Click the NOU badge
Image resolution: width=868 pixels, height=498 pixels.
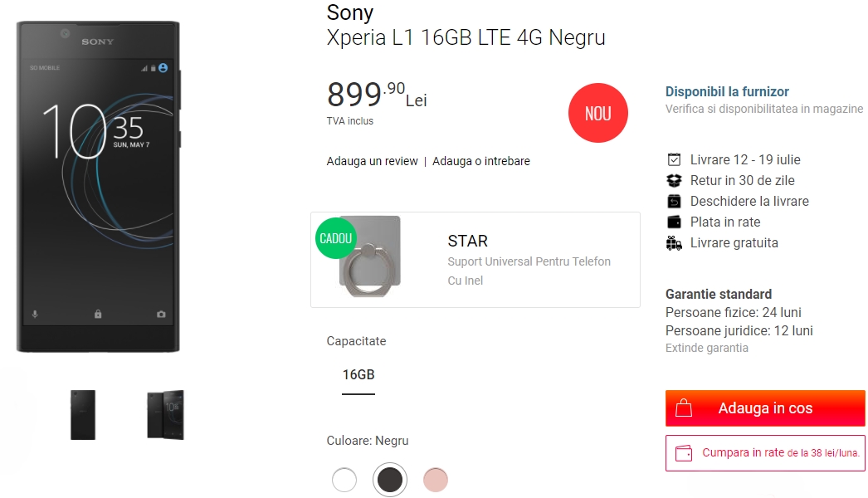pos(597,113)
